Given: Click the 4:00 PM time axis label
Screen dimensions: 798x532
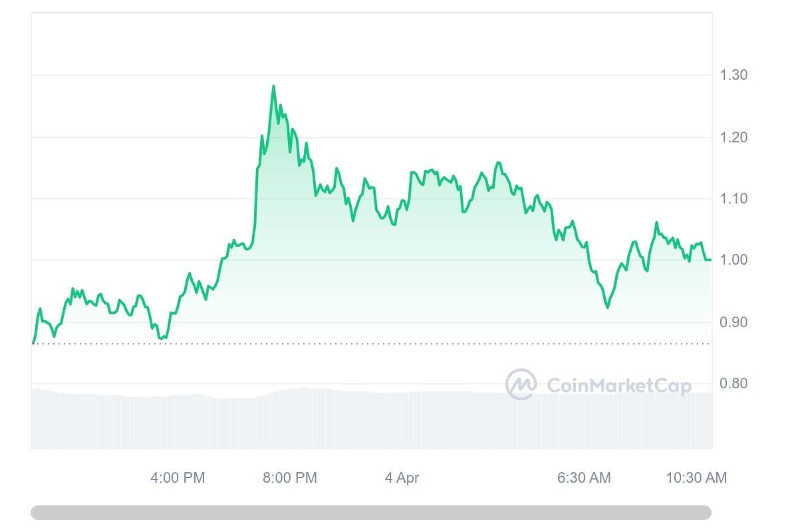Looking at the screenshot, I should (178, 477).
